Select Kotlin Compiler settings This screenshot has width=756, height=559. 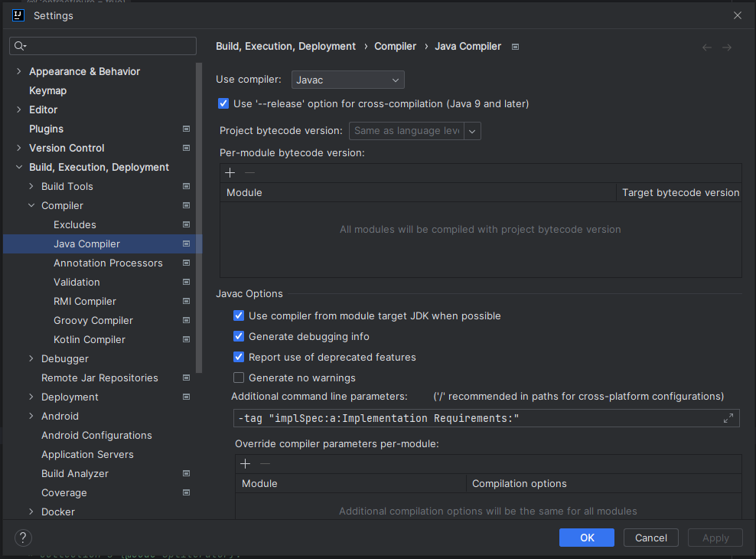(x=90, y=339)
